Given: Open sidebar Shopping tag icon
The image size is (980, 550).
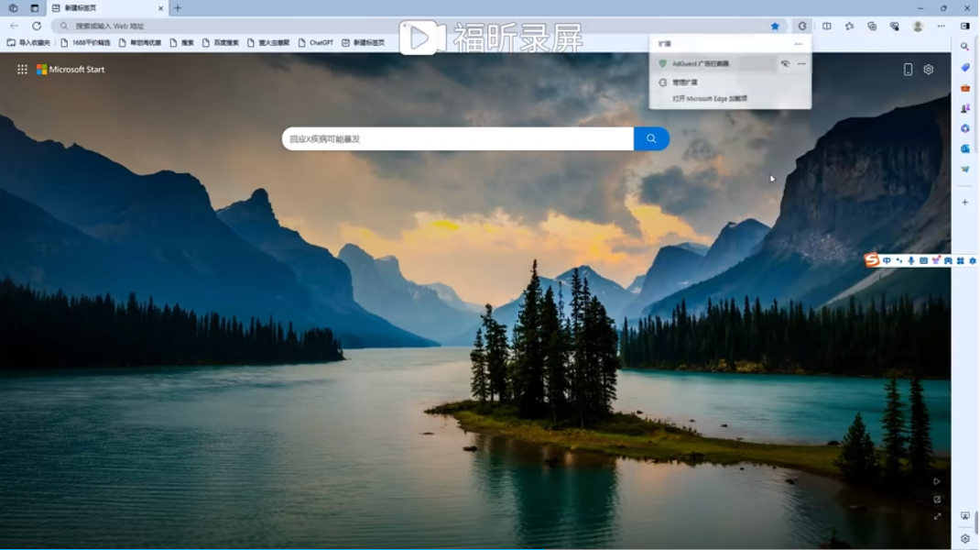Looking at the screenshot, I should pyautogui.click(x=965, y=68).
